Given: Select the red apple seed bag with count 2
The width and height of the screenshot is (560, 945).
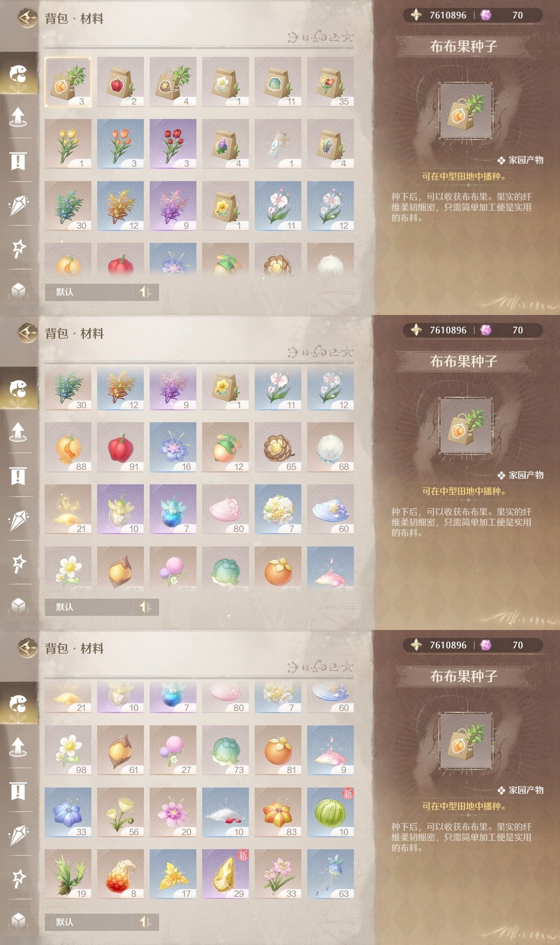Looking at the screenshot, I should click(x=120, y=82).
